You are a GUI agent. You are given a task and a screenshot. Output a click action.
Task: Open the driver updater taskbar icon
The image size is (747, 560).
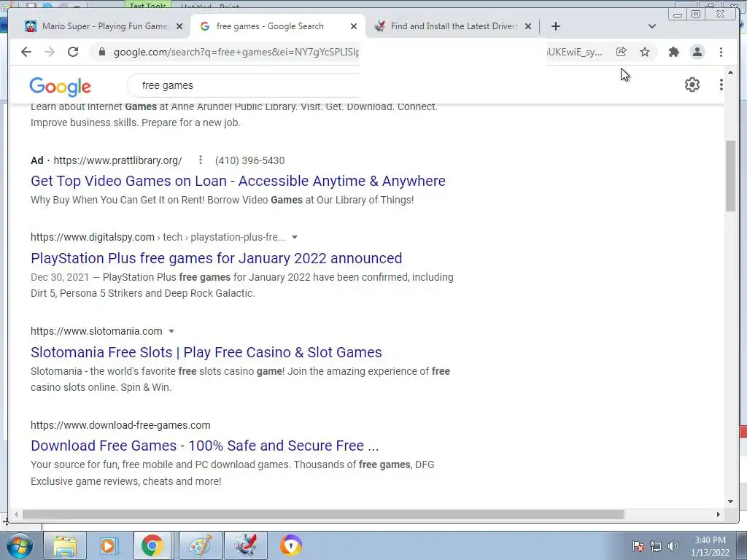(246, 545)
